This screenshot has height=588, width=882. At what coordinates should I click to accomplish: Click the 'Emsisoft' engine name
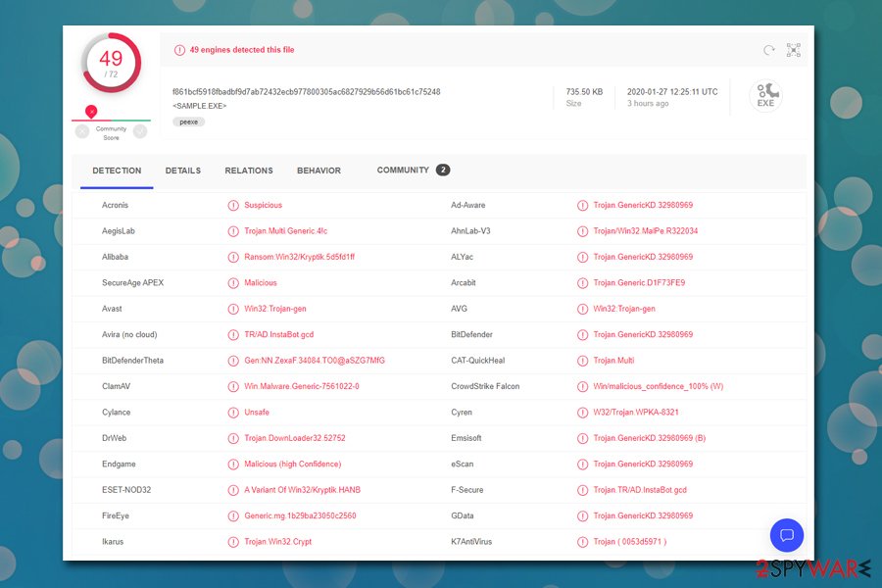click(466, 438)
